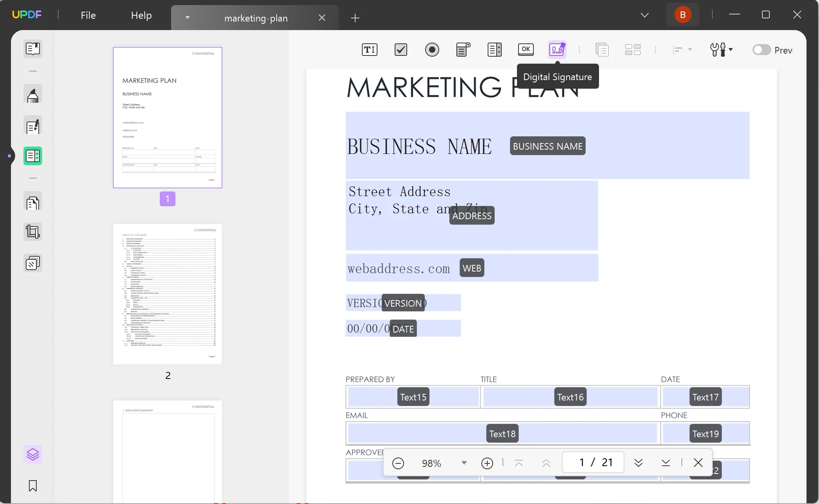
Task: Click the Add new tab button
Action: (x=356, y=18)
